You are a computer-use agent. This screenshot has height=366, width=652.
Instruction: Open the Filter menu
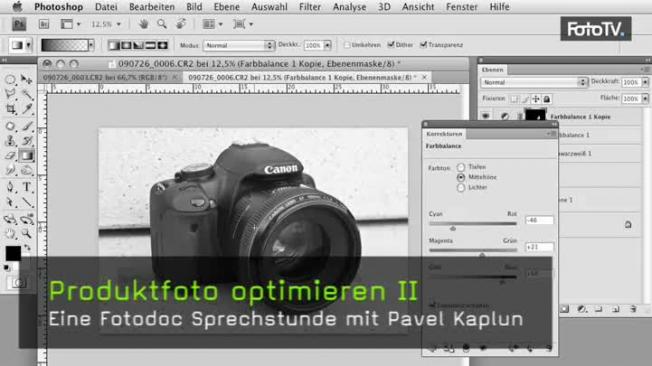(x=310, y=7)
